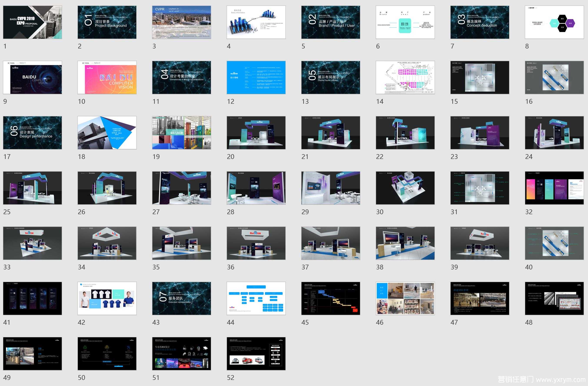Open slide 19 geometric elements collage
The width and height of the screenshot is (588, 386).
[182, 133]
